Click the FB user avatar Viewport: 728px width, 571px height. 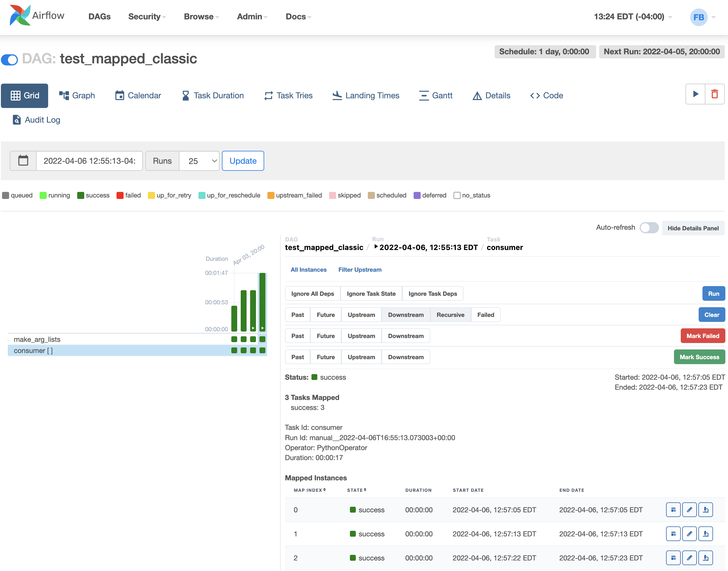[x=698, y=17]
